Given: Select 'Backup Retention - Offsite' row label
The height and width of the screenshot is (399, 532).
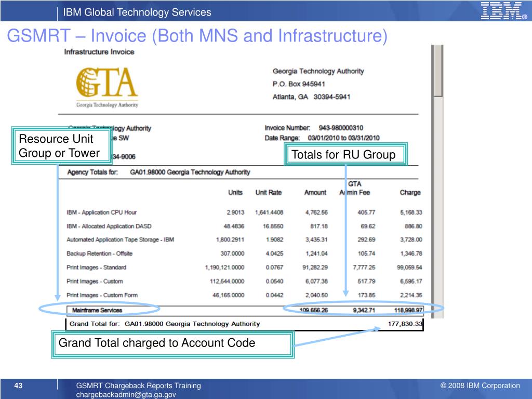Looking at the screenshot, I should (99, 254).
